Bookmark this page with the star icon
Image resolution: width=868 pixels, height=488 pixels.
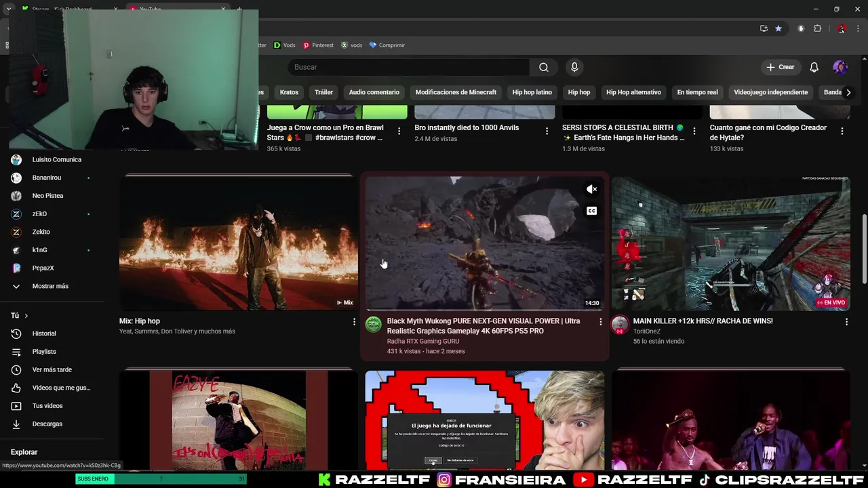(x=778, y=28)
